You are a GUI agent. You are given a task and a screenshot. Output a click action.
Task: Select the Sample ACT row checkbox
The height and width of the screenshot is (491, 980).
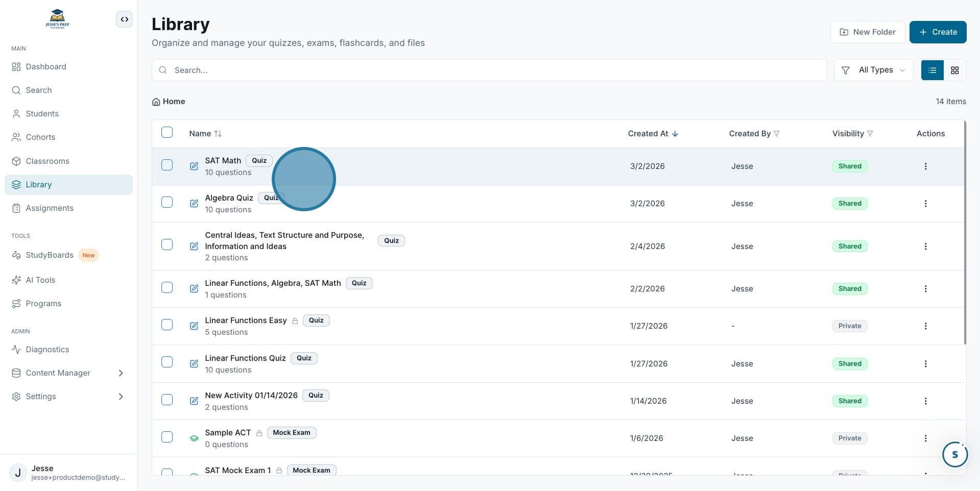coord(167,437)
